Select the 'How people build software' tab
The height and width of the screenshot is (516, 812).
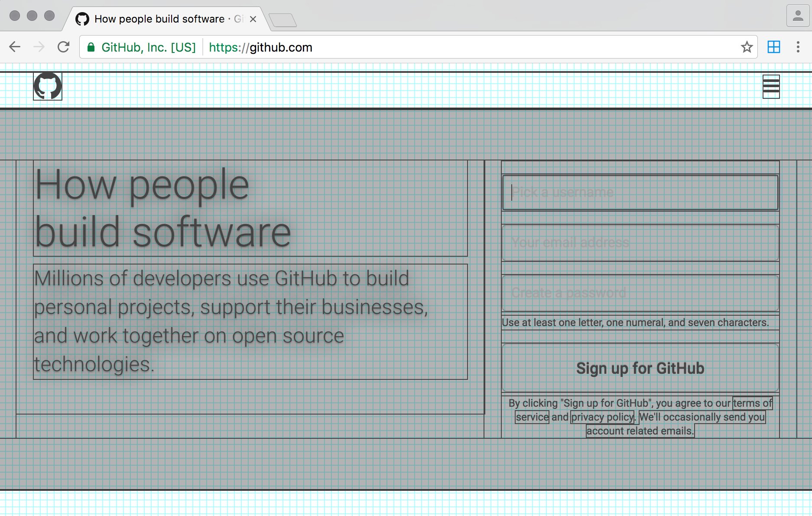(x=167, y=19)
